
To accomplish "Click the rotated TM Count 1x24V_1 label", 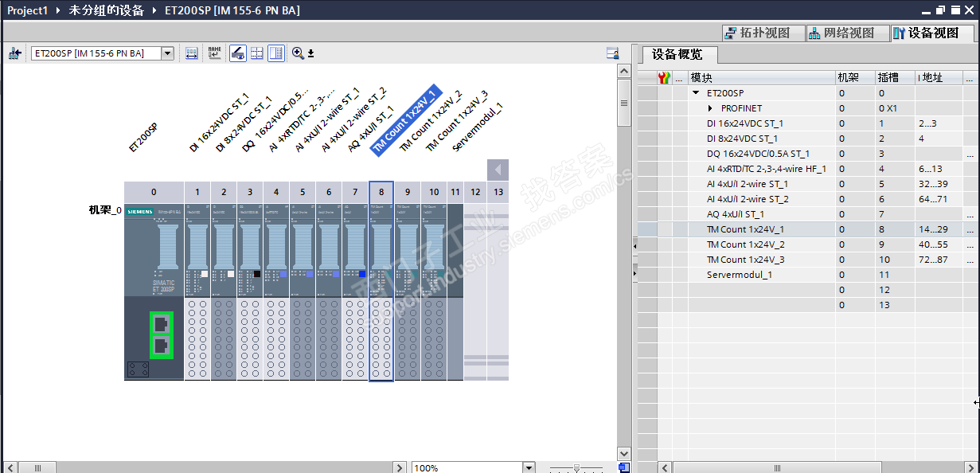I will (x=406, y=120).
